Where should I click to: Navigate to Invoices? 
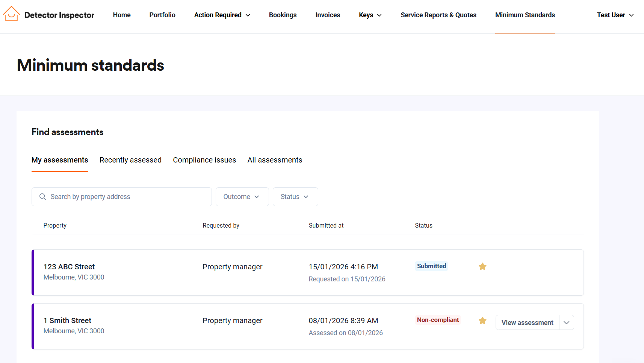pyautogui.click(x=328, y=15)
